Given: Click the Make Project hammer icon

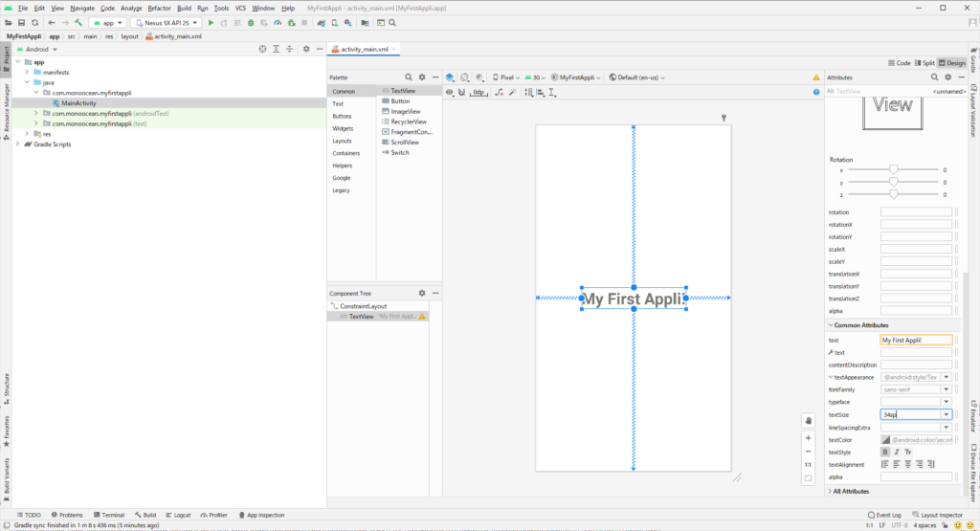Looking at the screenshot, I should [77, 22].
